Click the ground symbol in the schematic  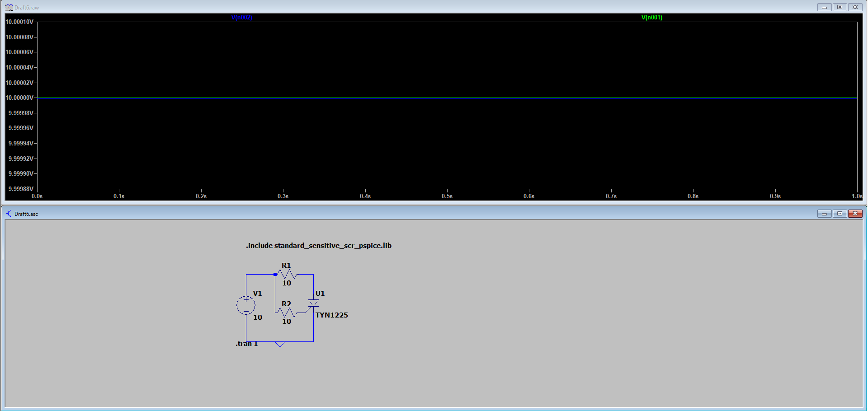(x=280, y=344)
